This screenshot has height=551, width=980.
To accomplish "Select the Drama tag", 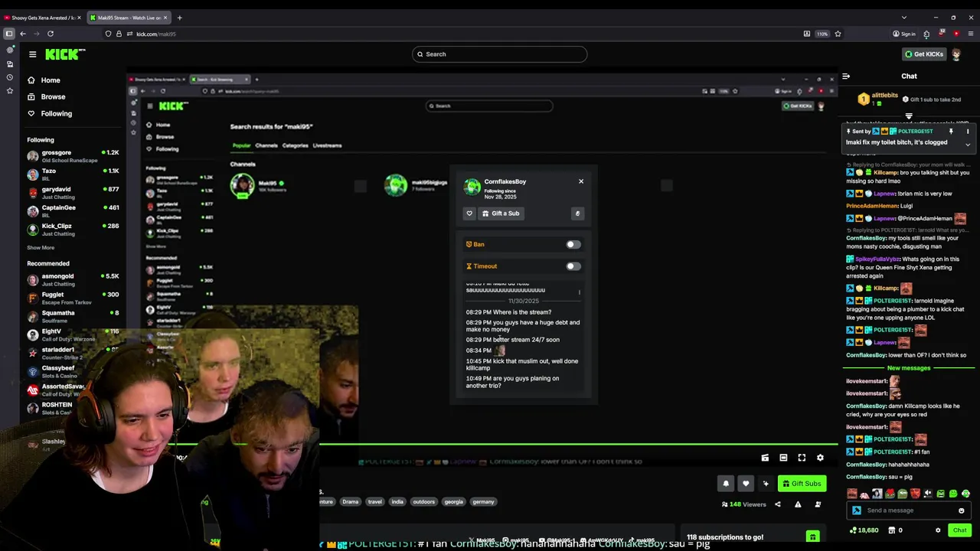I will point(350,502).
